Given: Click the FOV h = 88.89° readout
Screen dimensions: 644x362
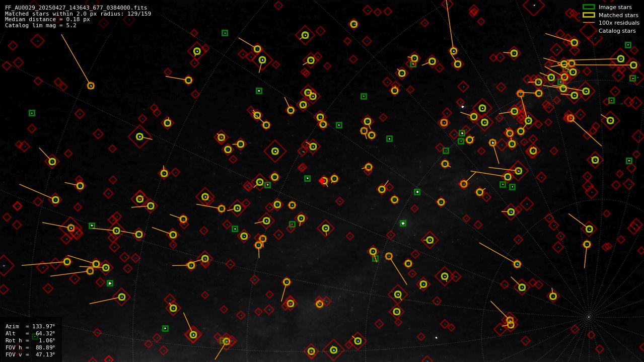Looking at the screenshot, I should click(x=30, y=347).
